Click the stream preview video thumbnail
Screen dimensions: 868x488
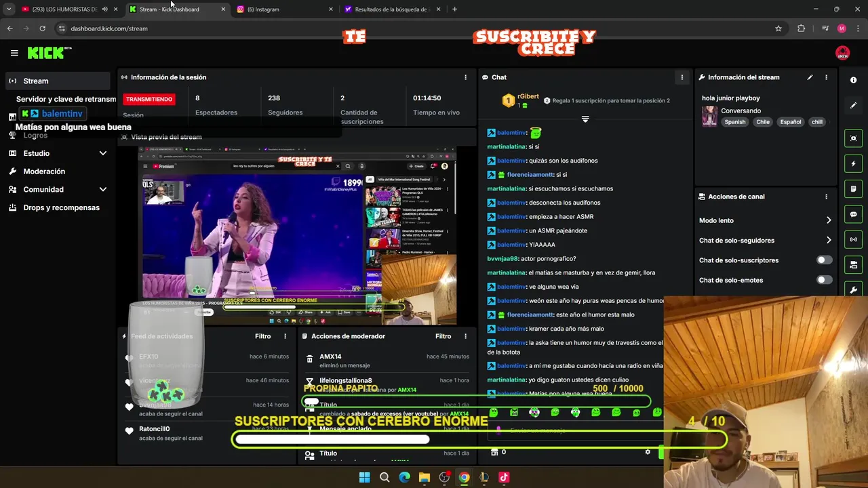[x=297, y=236]
